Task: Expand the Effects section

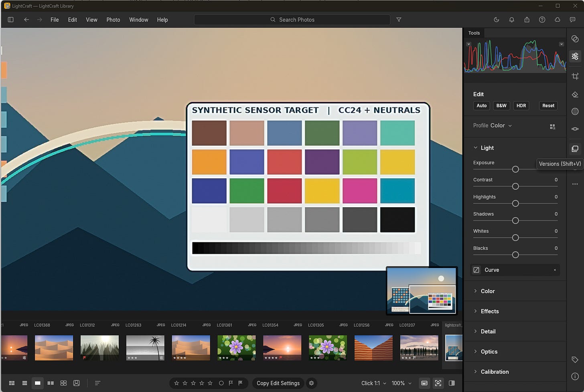Action: [476, 311]
